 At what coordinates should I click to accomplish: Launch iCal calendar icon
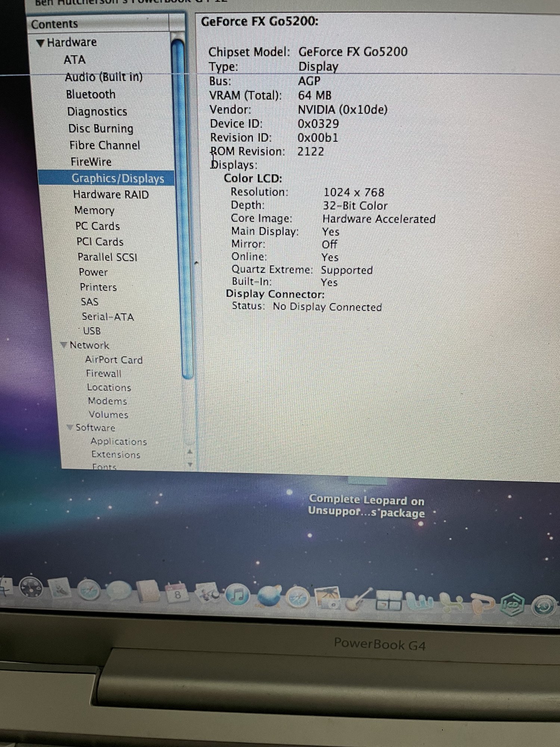pos(177,593)
